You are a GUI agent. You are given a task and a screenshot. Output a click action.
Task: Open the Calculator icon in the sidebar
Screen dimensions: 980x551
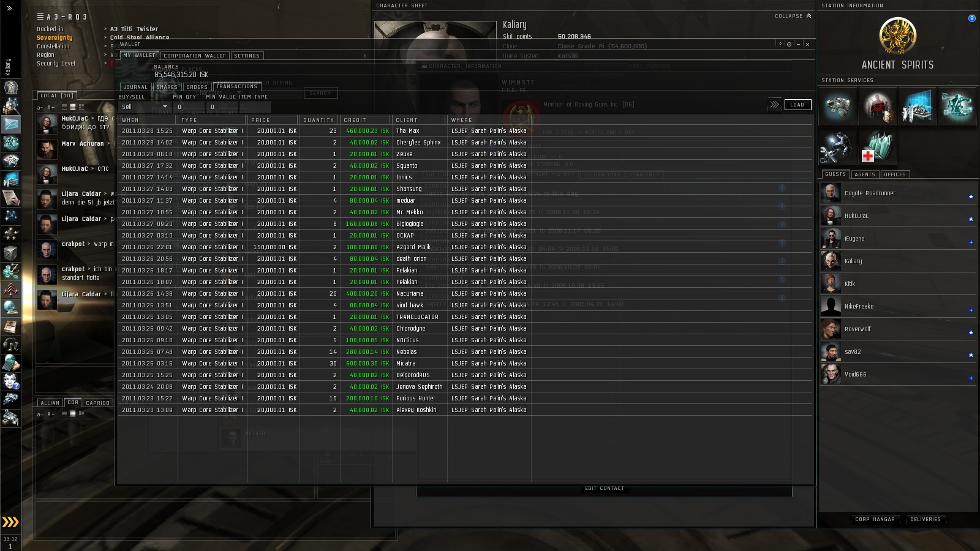pyautogui.click(x=10, y=362)
